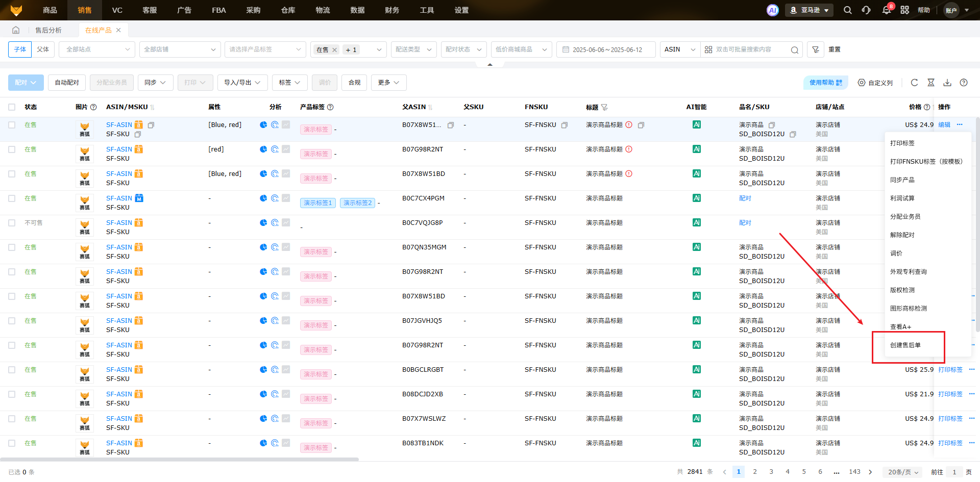Click the customer service headset icon

click(x=866, y=10)
